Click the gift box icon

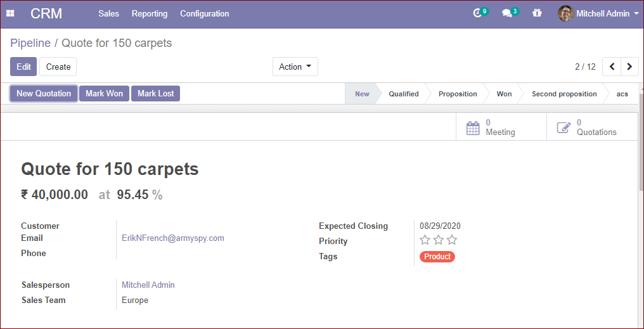pos(537,13)
